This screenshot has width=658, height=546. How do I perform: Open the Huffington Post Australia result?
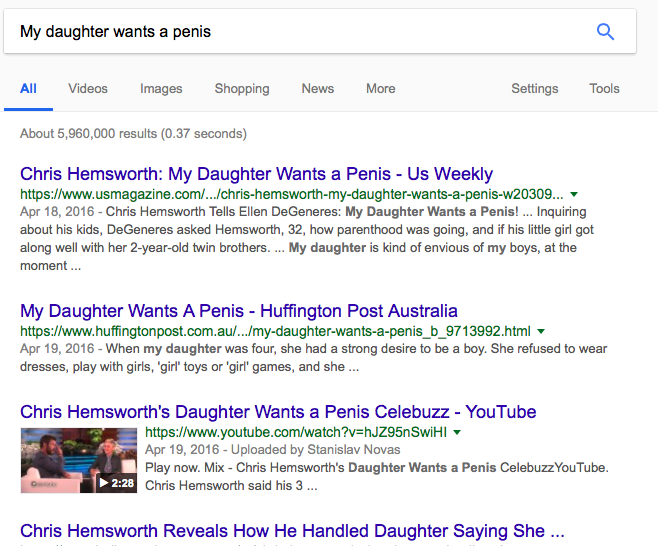[x=239, y=311]
